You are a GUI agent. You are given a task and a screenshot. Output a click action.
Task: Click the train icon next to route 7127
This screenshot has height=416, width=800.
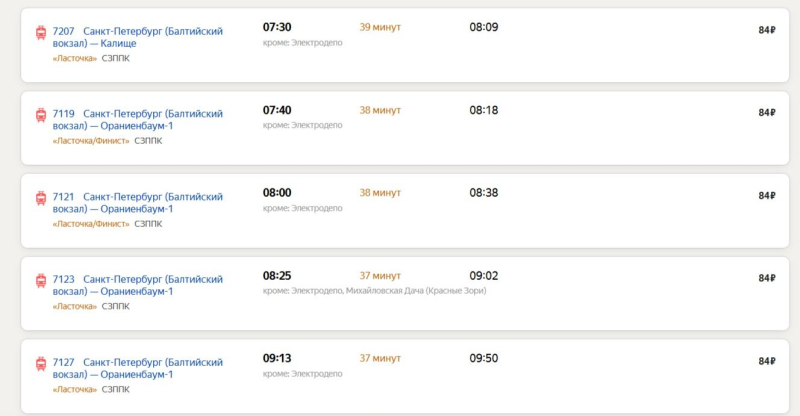pos(41,363)
